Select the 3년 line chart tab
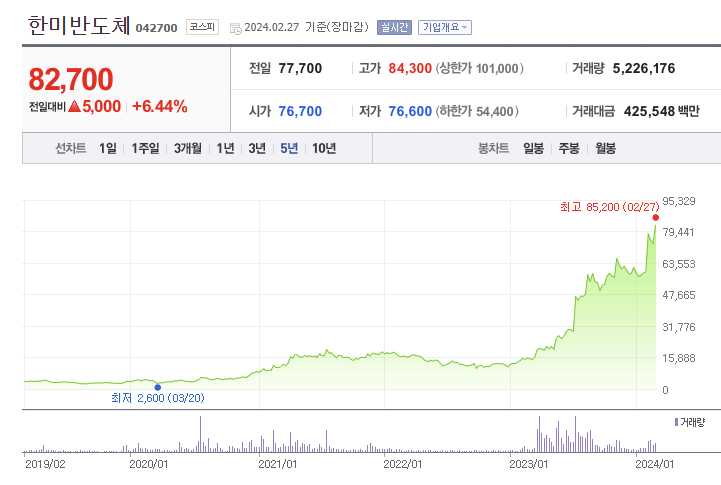The width and height of the screenshot is (721, 485). coord(257,148)
